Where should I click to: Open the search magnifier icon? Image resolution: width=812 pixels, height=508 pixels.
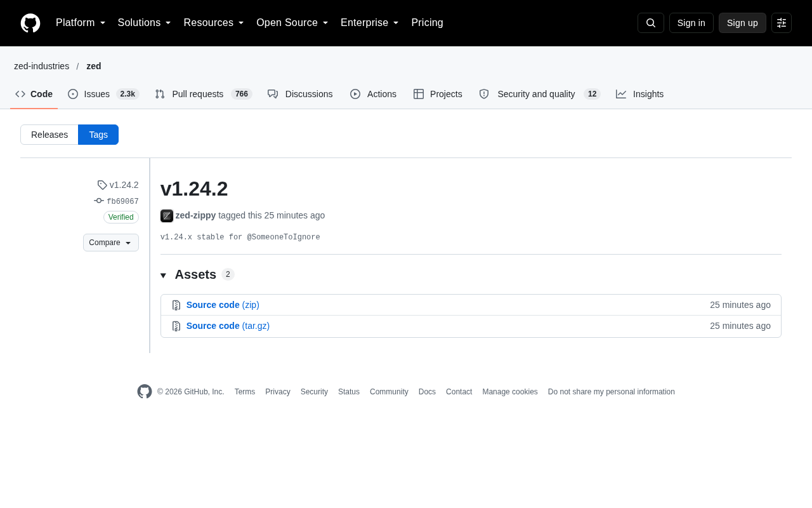(x=651, y=23)
